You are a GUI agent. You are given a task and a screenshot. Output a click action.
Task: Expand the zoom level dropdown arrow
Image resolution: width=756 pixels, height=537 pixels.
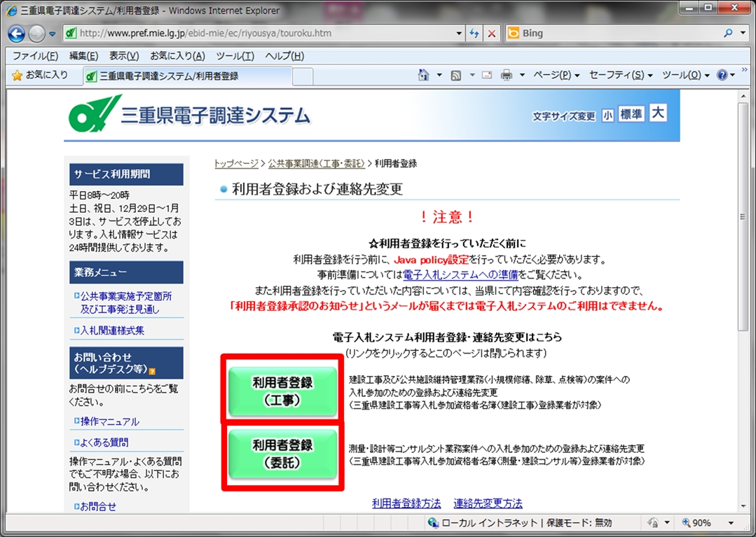731,522
